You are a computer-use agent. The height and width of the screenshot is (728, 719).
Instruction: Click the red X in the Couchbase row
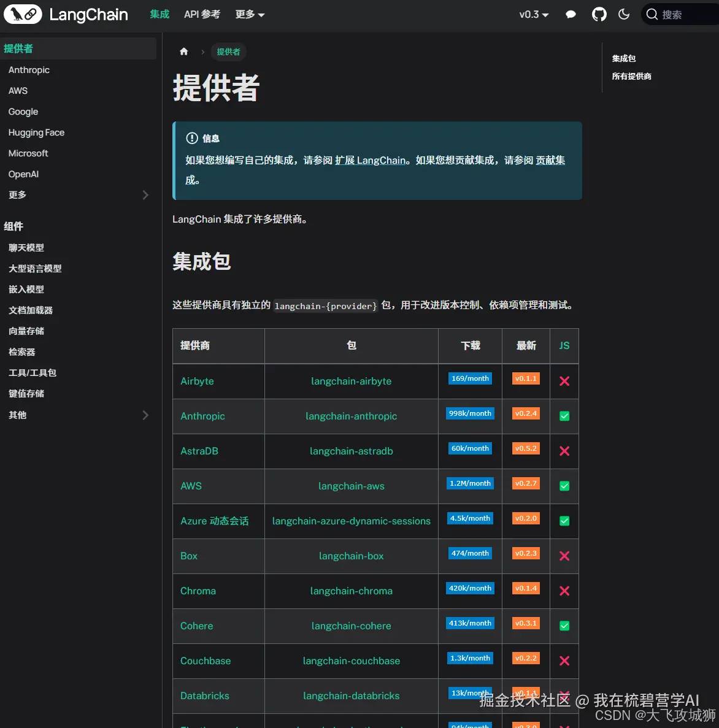(x=564, y=661)
